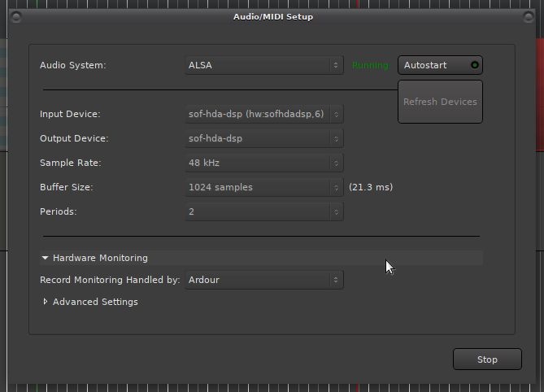
Task: Click the Refresh Devices button
Action: tap(440, 102)
